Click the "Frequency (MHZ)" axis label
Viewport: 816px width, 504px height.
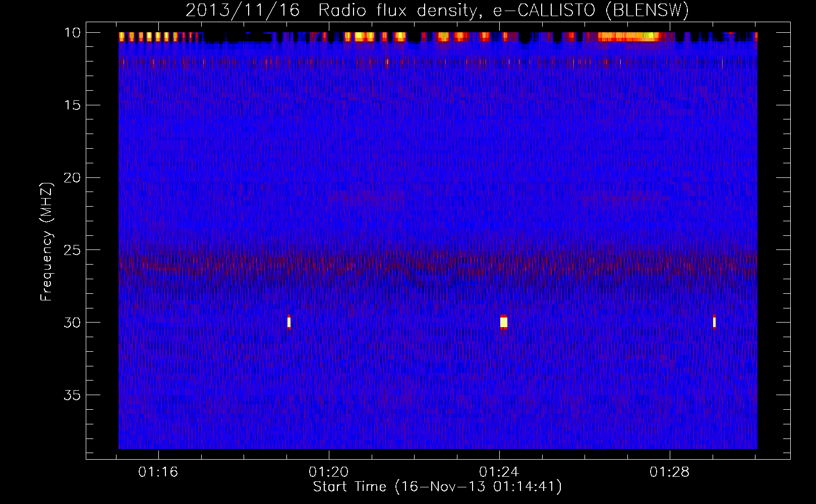pos(46,242)
